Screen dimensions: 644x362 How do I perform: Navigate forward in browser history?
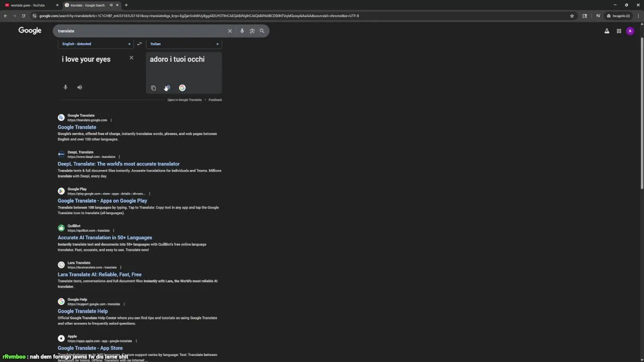[14, 16]
